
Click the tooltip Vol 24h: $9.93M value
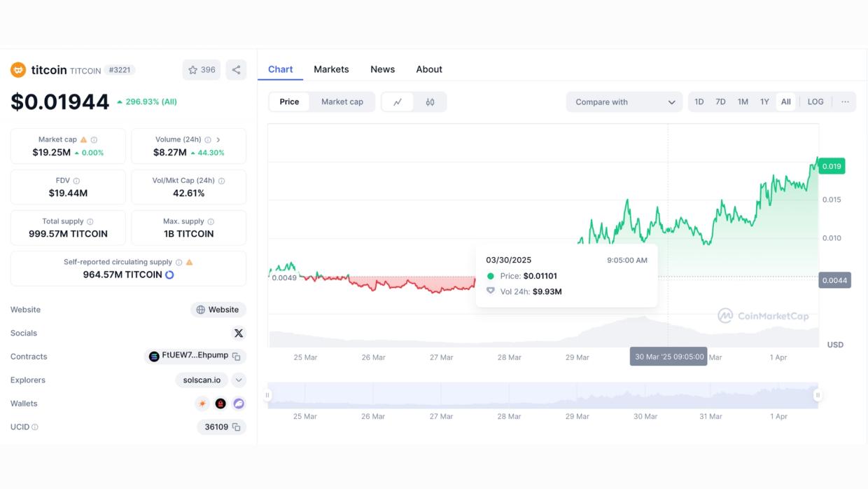coord(547,291)
